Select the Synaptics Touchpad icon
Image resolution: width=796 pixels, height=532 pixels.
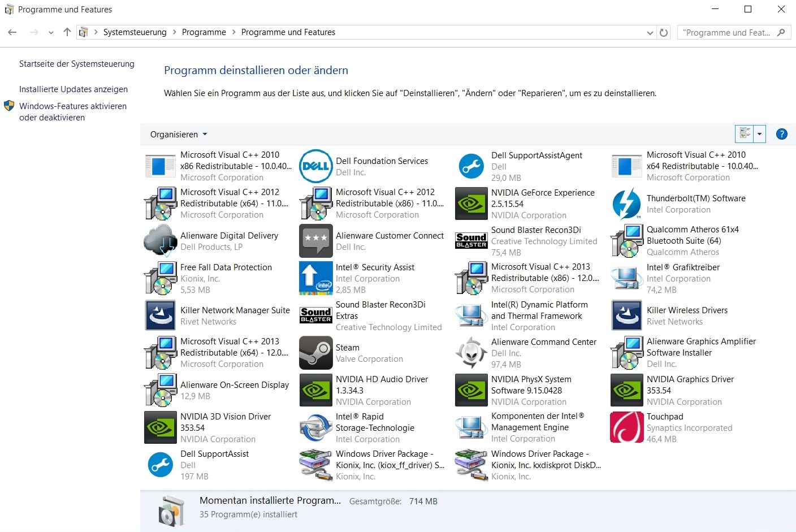pyautogui.click(x=626, y=427)
